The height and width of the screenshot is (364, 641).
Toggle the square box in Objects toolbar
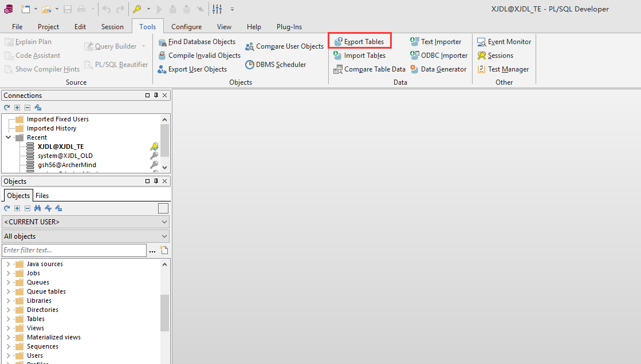(x=163, y=208)
